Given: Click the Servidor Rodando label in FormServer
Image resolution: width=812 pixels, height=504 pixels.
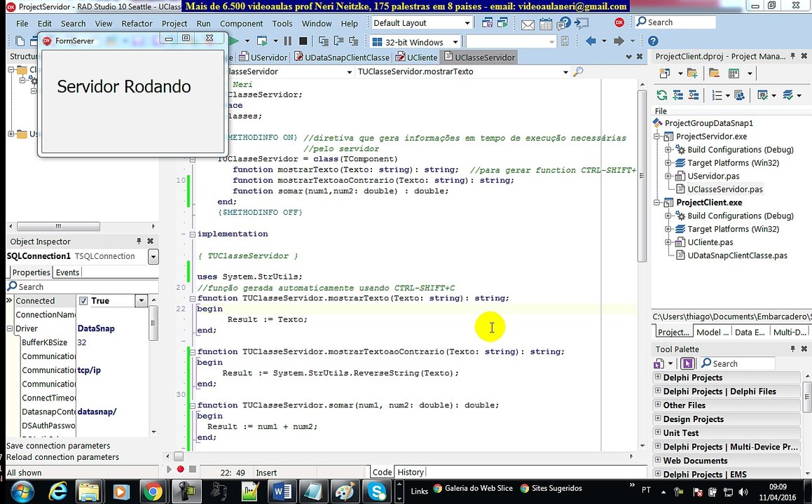Looking at the screenshot, I should pos(124,86).
